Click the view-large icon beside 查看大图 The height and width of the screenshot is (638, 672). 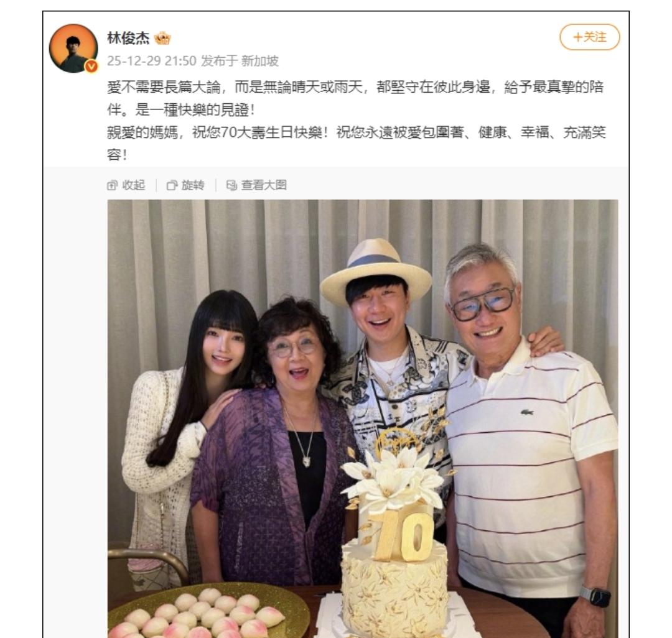coord(231,185)
